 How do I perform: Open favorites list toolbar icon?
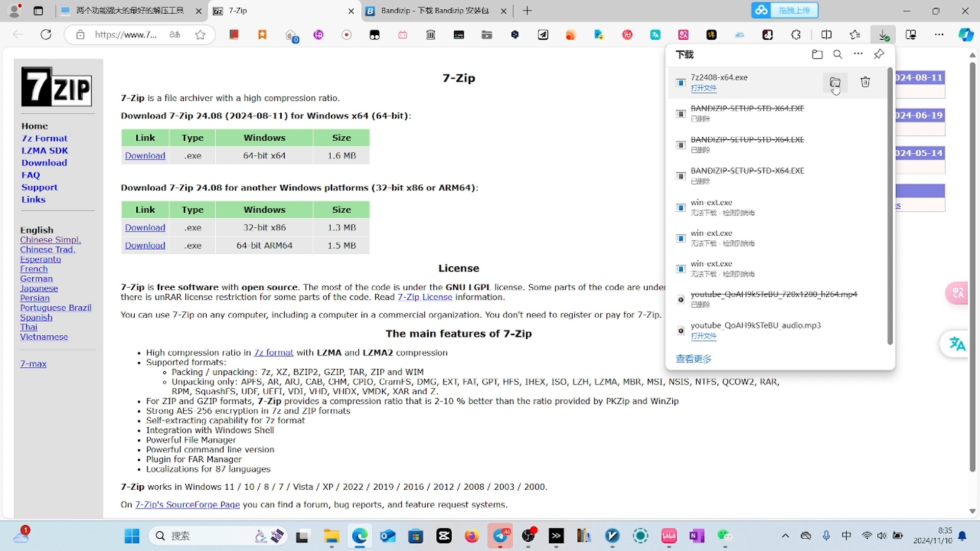854,35
